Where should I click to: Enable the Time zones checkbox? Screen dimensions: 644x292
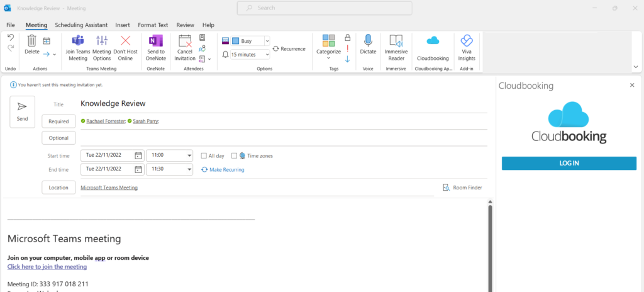coord(234,156)
